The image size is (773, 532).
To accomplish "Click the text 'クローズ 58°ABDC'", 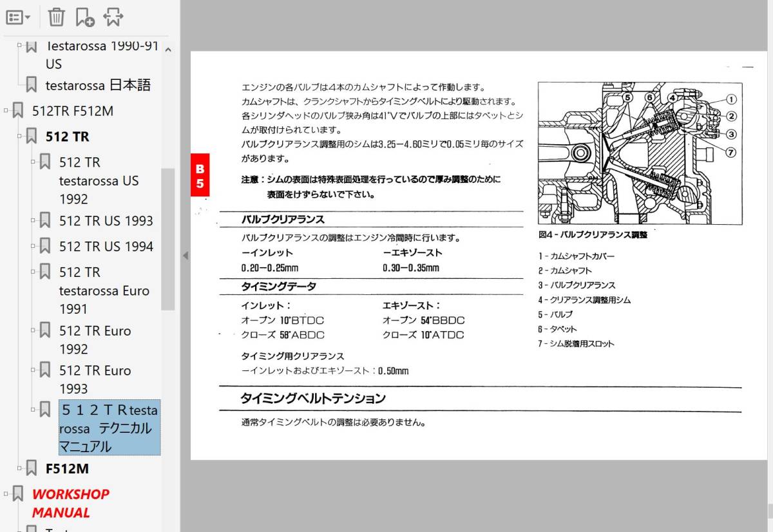I will click(283, 335).
